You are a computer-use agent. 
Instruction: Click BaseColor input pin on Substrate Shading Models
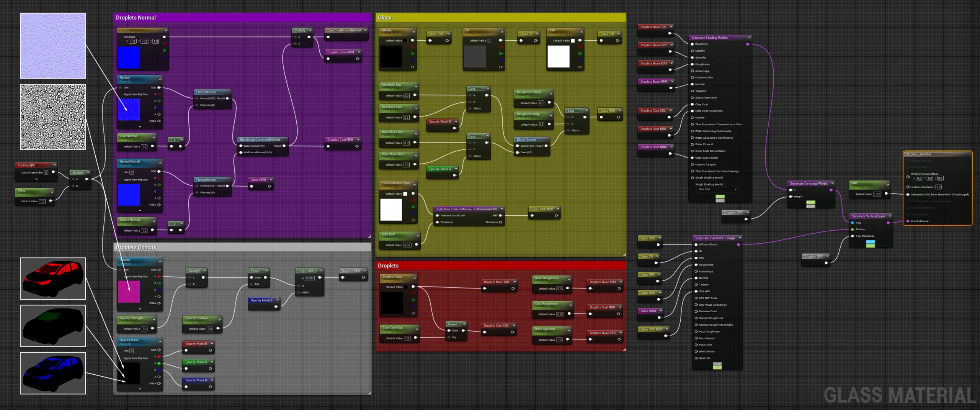tap(693, 44)
